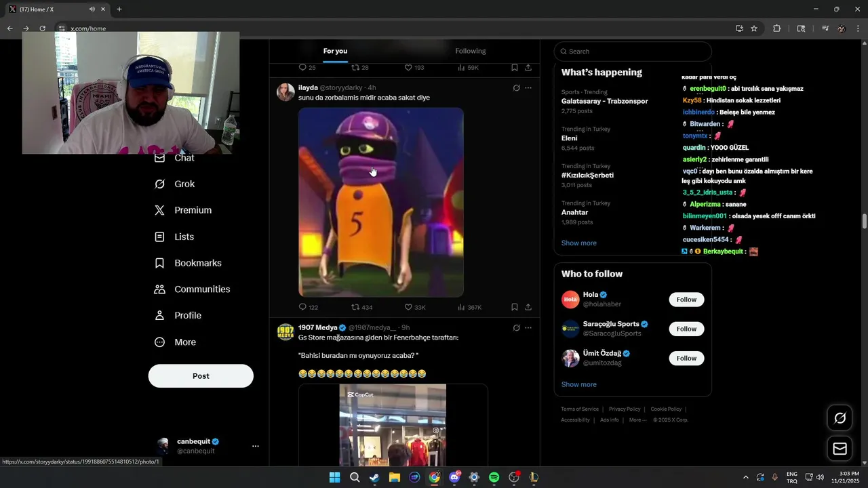
Task: Switch to the Following tab
Action: tap(471, 52)
